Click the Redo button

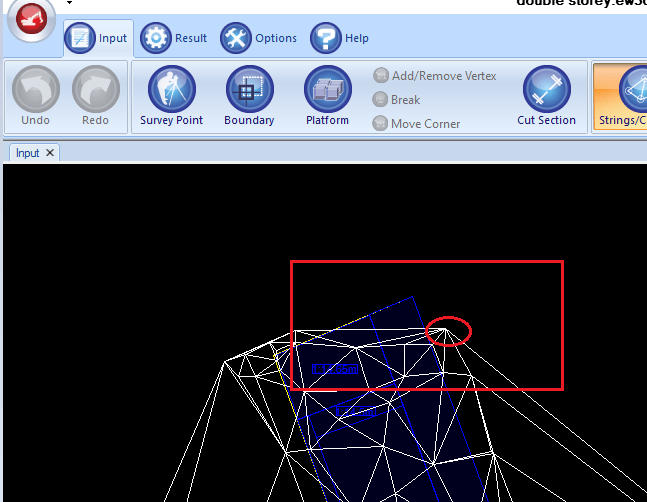click(95, 96)
